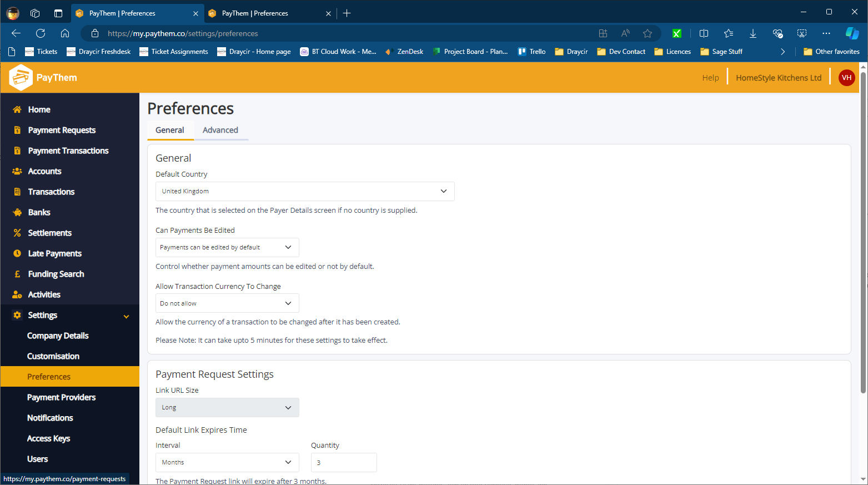868x485 pixels.
Task: Open Customisation settings
Action: pos(53,356)
